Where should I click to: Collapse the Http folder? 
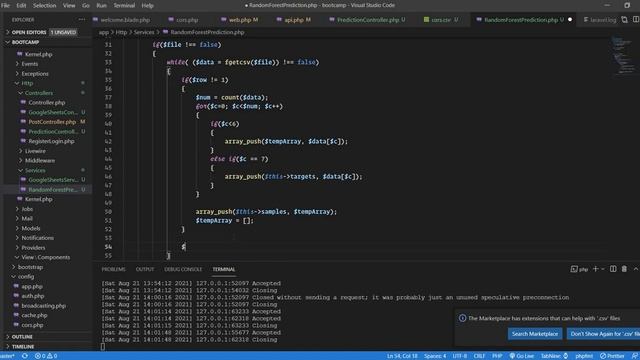click(27, 83)
